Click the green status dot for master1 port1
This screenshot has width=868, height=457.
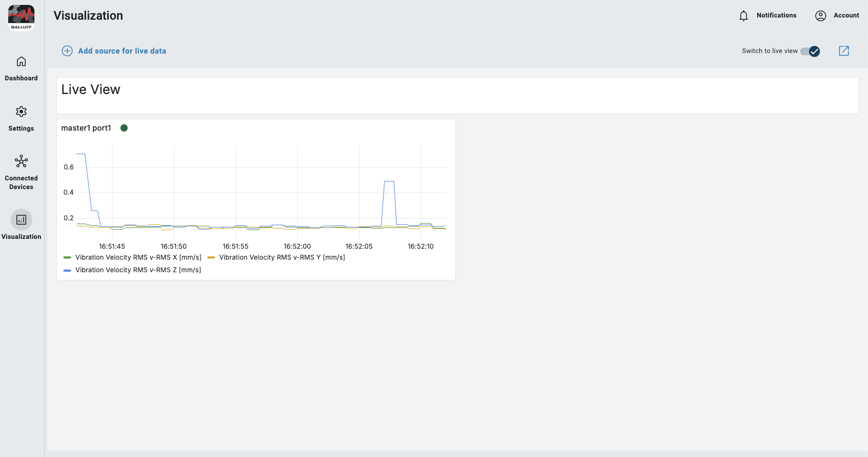click(x=124, y=128)
